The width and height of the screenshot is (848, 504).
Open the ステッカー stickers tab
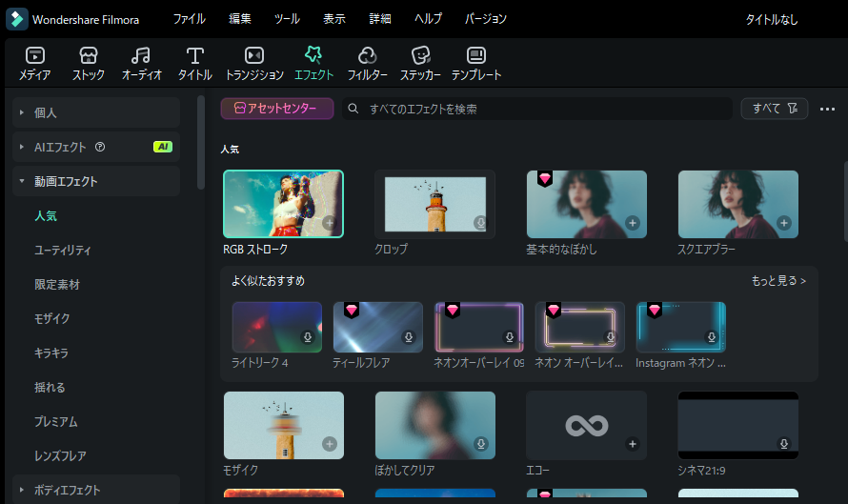(420, 64)
